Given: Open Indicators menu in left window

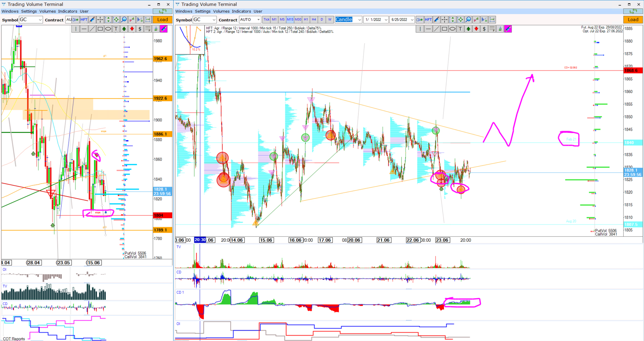Looking at the screenshot, I should 67,11.
